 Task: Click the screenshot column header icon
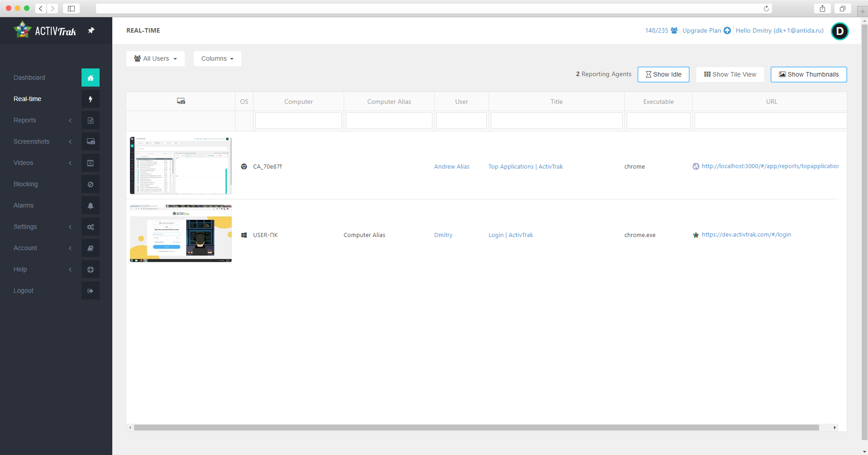click(181, 101)
